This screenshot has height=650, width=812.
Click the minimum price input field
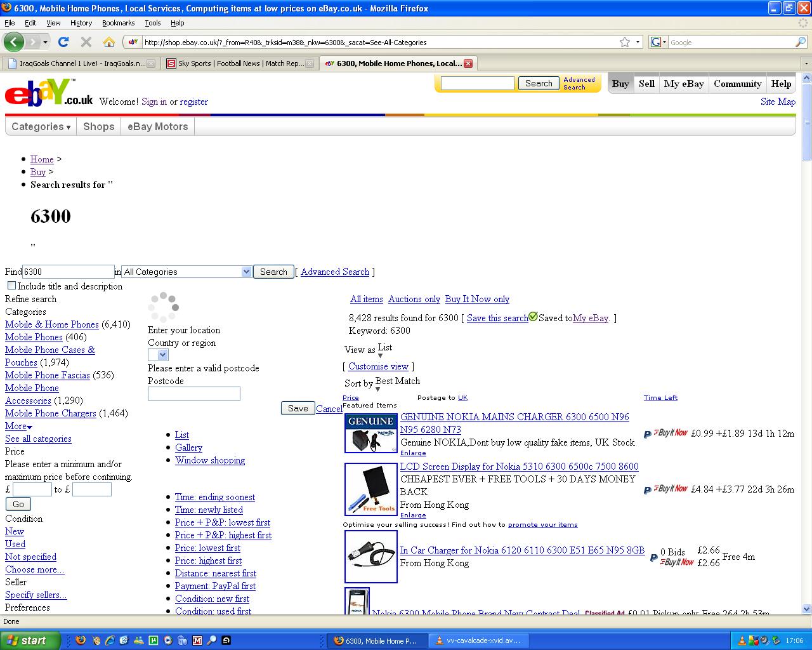point(32,489)
